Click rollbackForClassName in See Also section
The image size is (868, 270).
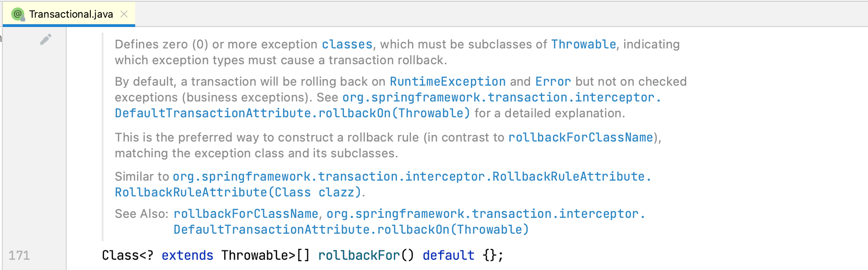tap(246, 214)
